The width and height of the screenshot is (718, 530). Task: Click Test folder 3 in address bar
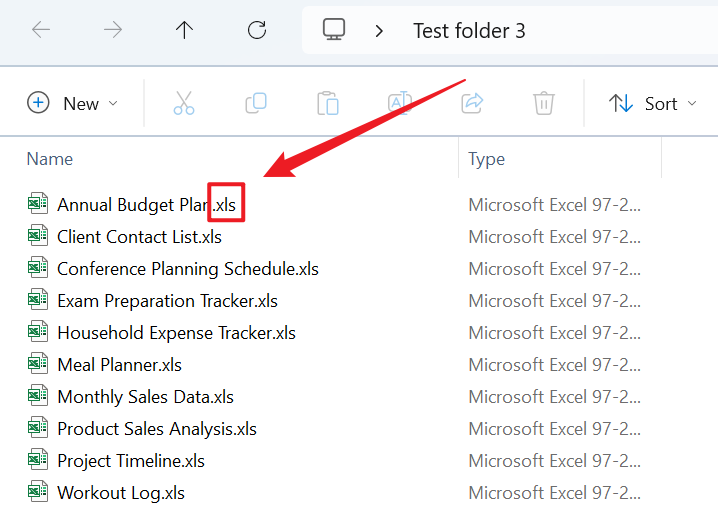469,30
